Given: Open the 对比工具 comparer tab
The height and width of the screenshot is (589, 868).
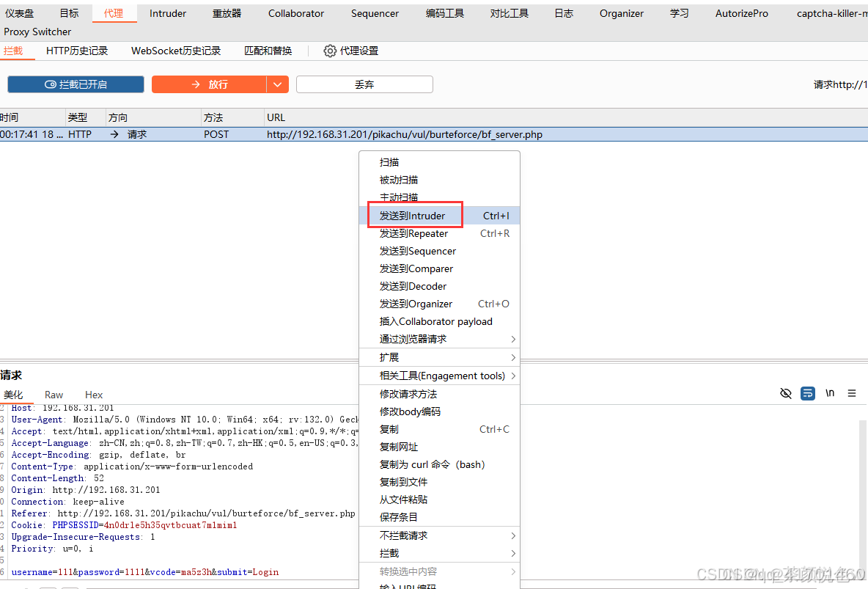Looking at the screenshot, I should click(x=510, y=13).
